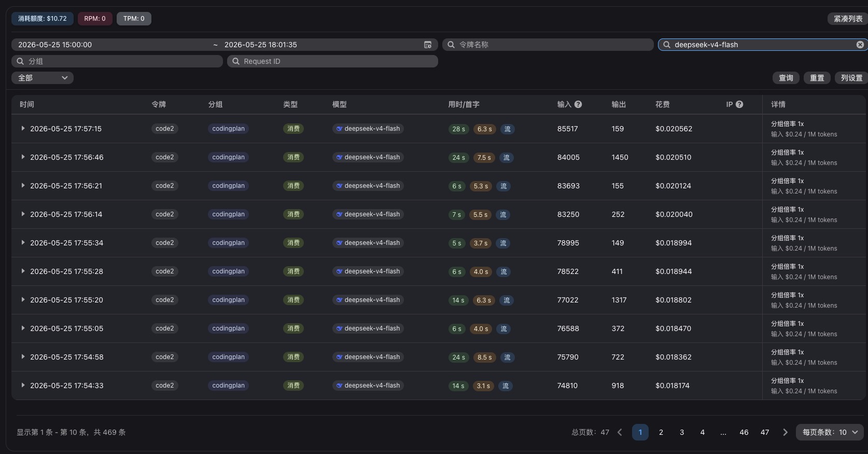Click the 流 stream tag in 17:55:05 row
The height and width of the screenshot is (454, 868).
coord(503,328)
